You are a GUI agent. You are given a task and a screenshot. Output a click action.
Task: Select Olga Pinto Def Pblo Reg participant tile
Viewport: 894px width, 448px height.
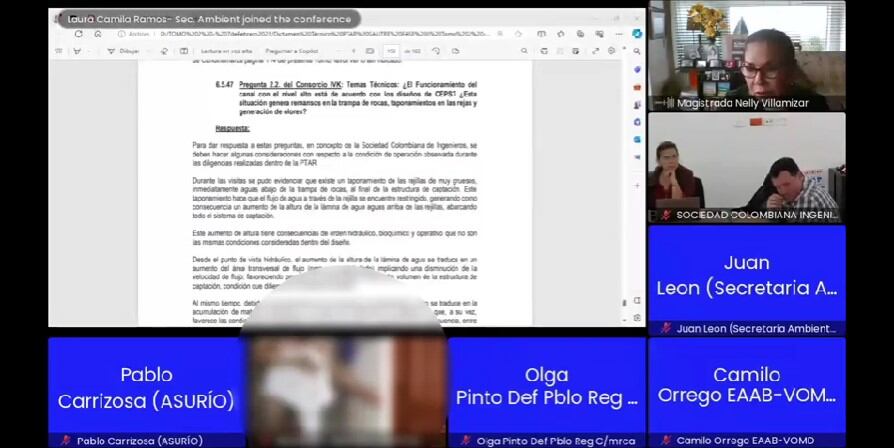(547, 392)
